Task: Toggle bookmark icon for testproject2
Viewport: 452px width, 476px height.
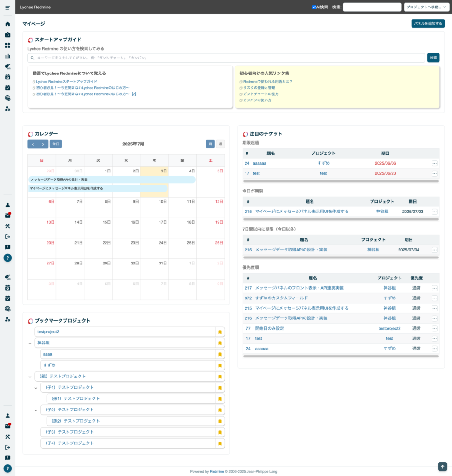Action: [x=220, y=332]
